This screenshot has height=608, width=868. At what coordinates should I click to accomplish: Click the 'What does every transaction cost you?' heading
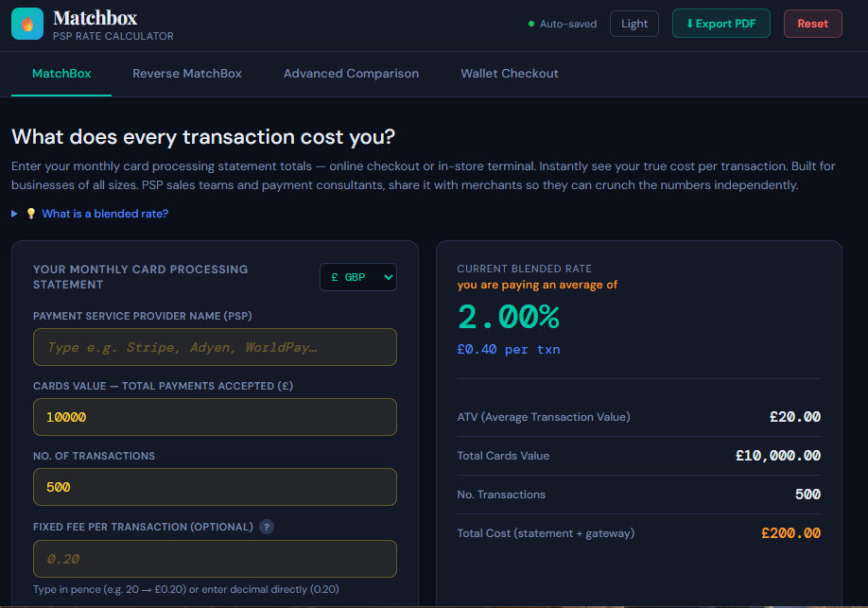click(203, 137)
